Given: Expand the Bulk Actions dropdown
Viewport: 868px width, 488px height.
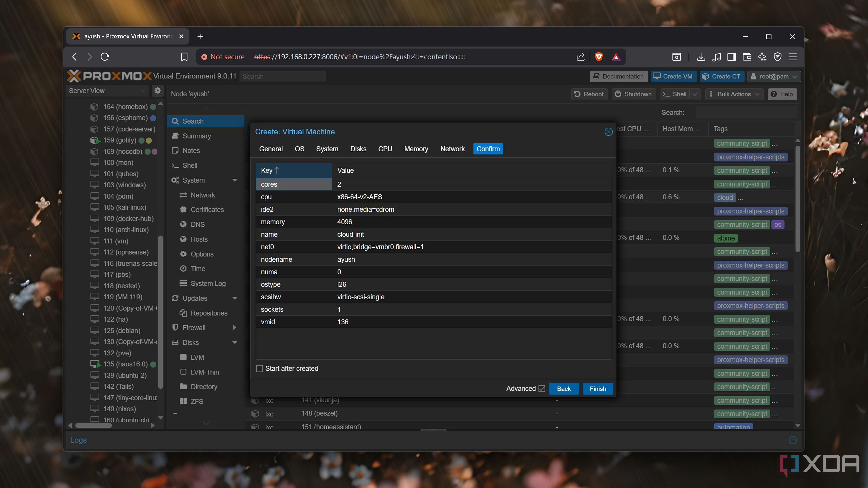Looking at the screenshot, I should pos(735,94).
